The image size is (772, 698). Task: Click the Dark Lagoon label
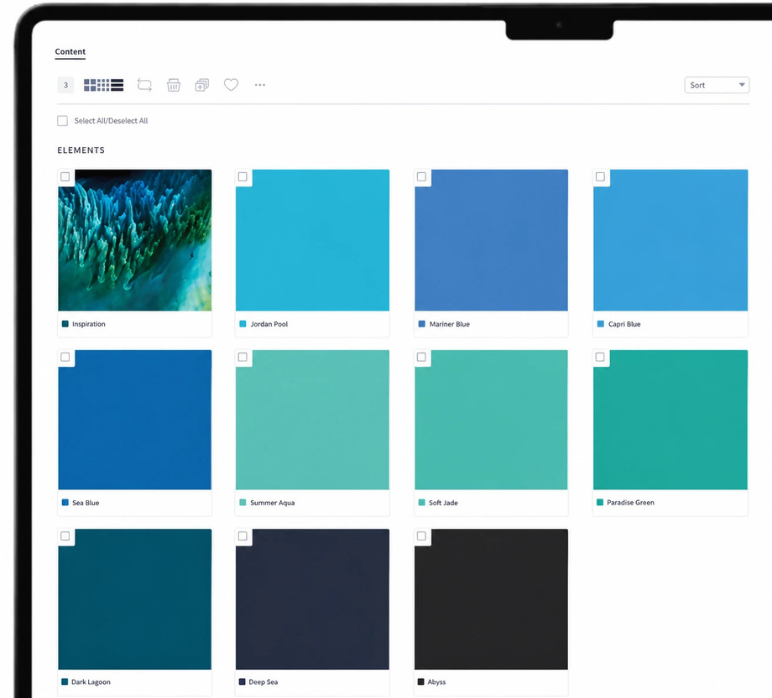[x=91, y=682]
